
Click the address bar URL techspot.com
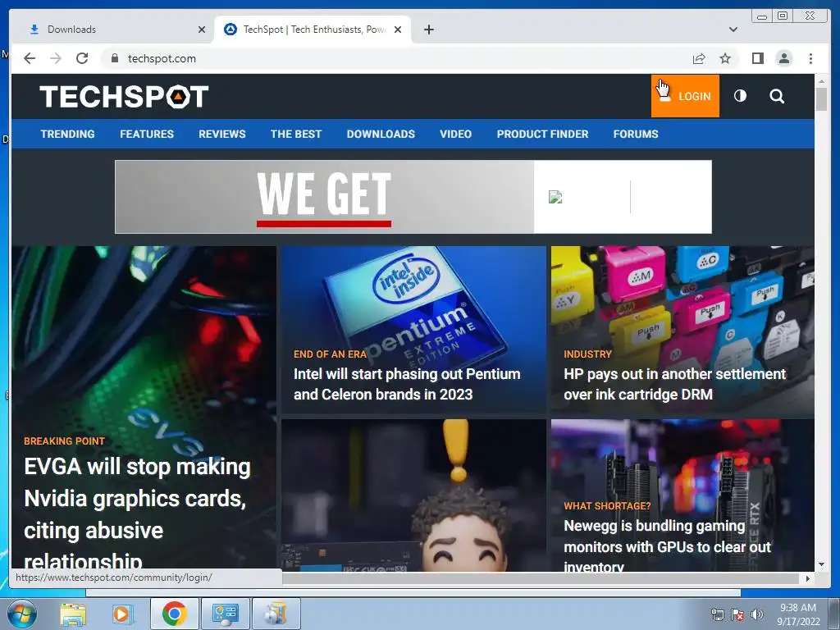tap(162, 58)
